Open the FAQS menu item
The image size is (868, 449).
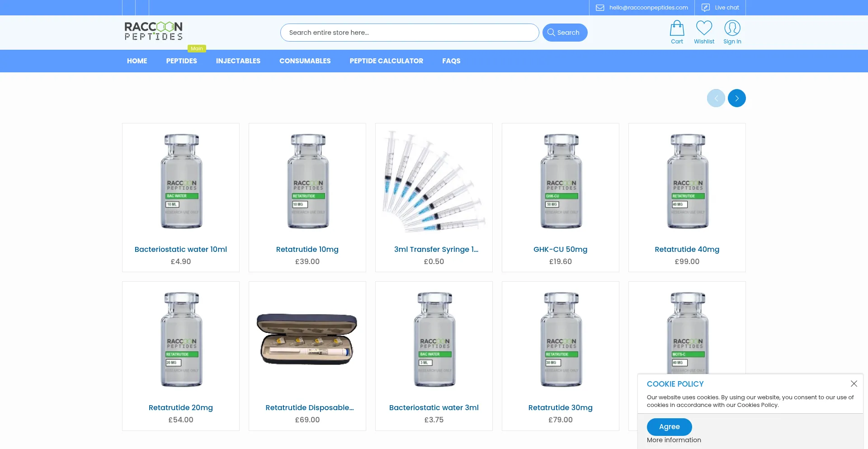point(451,61)
